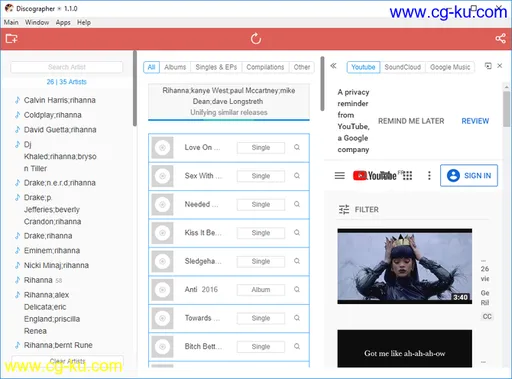
Task: Click the 'Got me like ah-ah-ah-ow' video thumbnail
Action: click(x=405, y=349)
